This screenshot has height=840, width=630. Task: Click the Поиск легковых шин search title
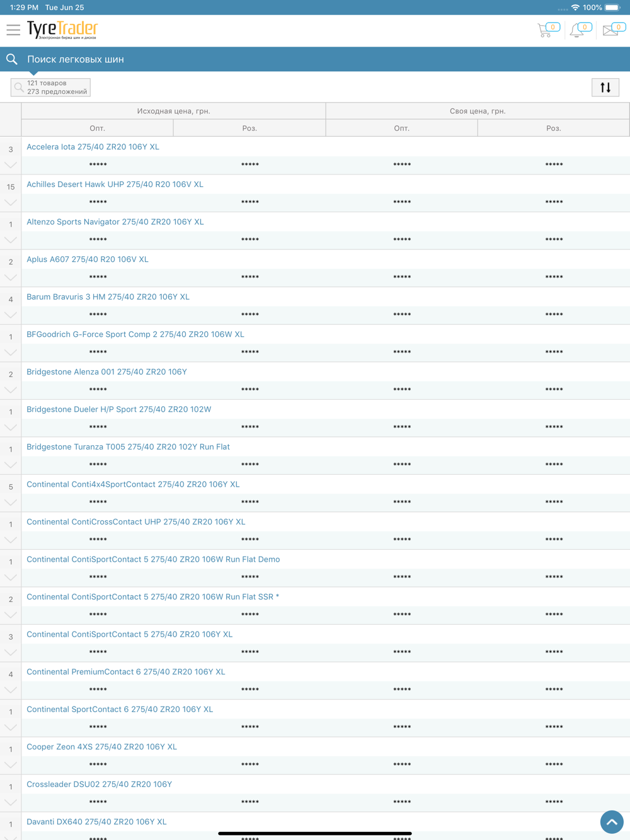pos(76,59)
